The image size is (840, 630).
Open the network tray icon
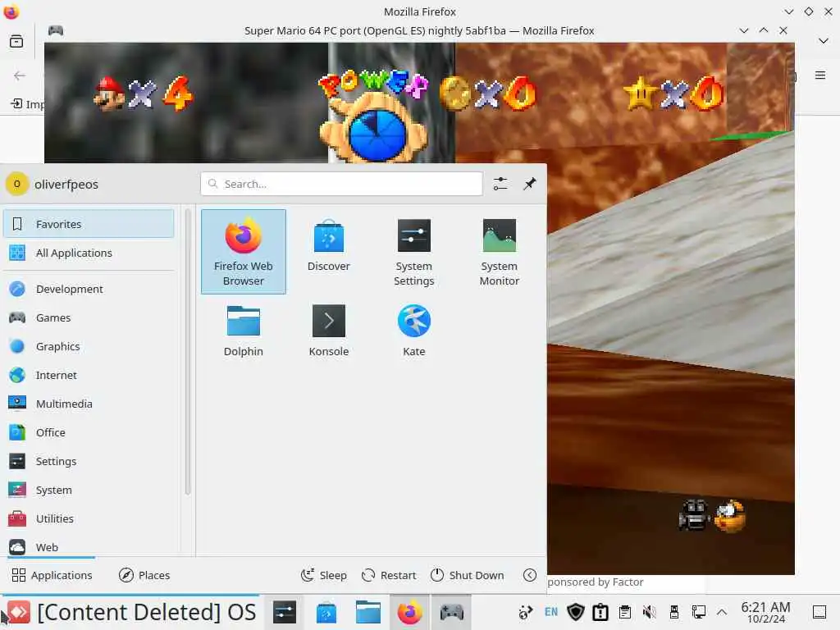(x=698, y=612)
